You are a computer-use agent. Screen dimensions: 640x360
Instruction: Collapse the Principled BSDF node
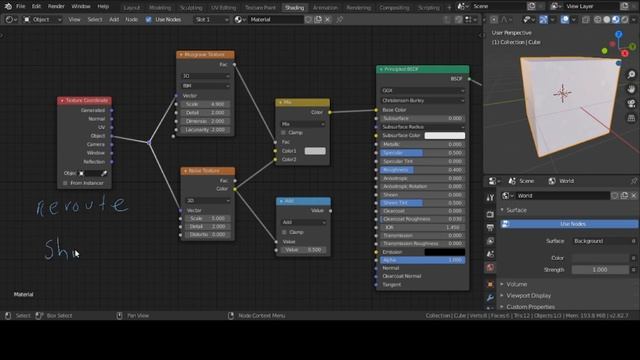click(381, 69)
